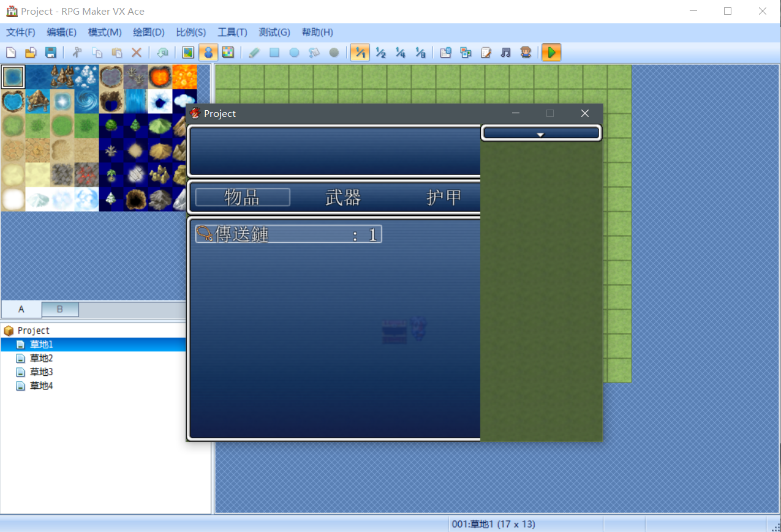Screen dimensions: 781x532
Task: Start playtest with the green play button
Action: click(551, 53)
